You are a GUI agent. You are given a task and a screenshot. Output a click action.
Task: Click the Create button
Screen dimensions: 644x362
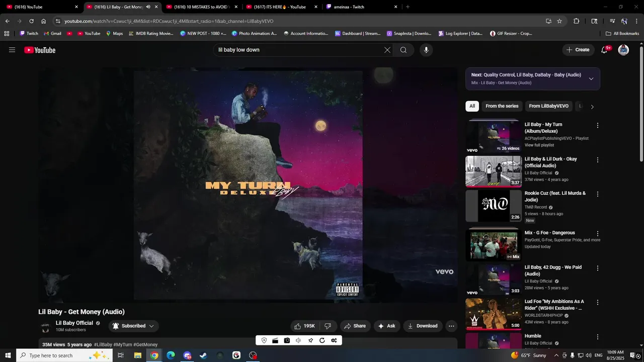578,50
